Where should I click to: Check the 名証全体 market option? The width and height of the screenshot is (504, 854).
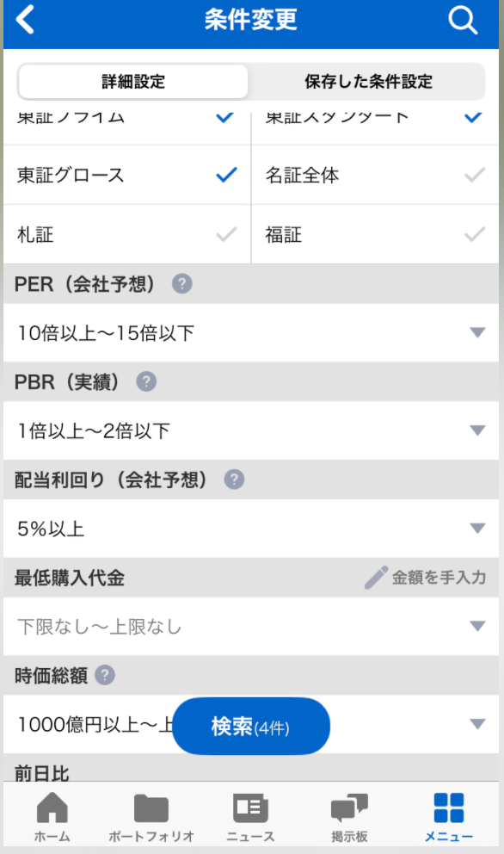click(x=375, y=175)
